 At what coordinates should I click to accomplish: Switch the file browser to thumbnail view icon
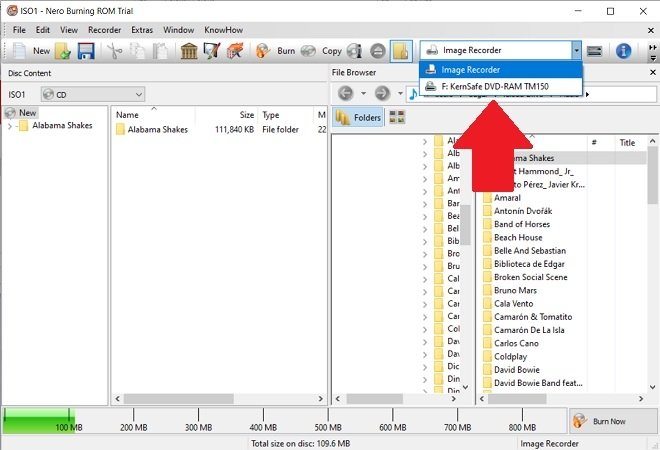[397, 117]
